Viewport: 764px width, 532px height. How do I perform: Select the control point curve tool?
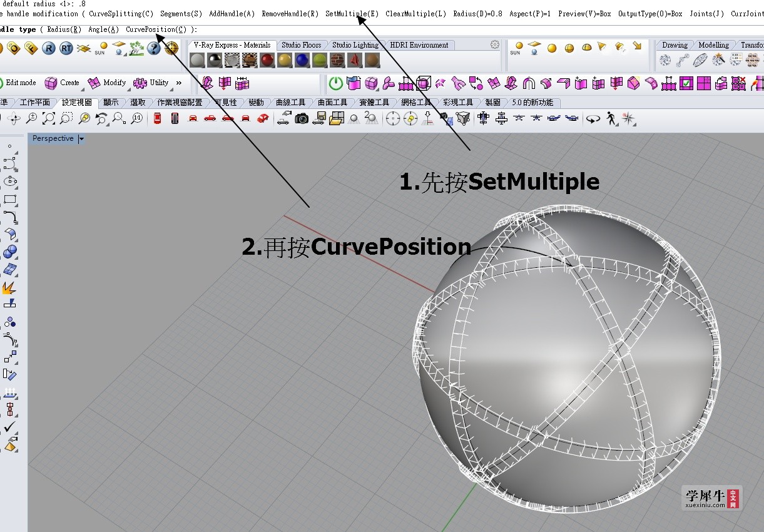coord(9,164)
